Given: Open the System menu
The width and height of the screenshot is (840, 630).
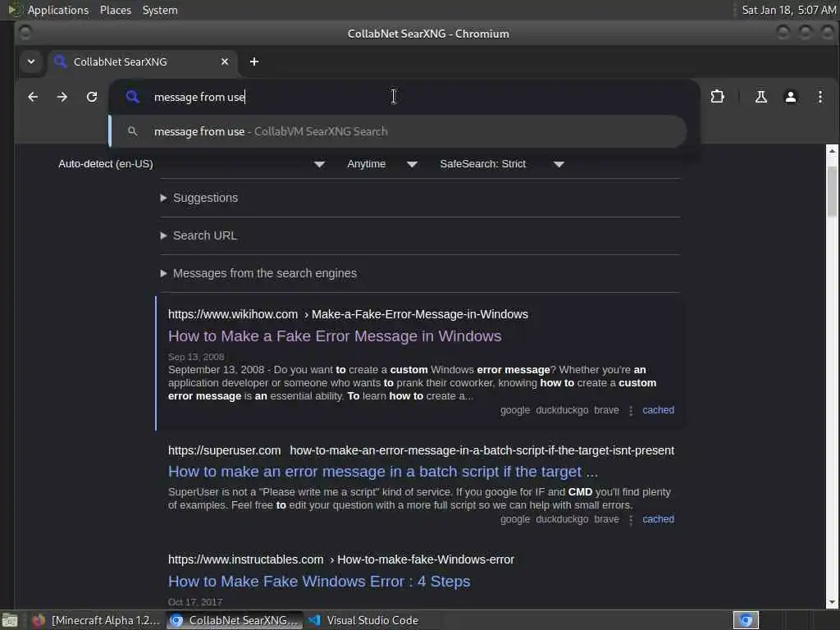Looking at the screenshot, I should pos(160,10).
